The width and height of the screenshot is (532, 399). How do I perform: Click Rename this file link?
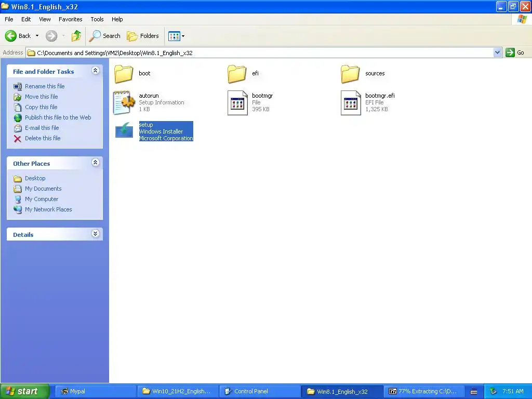click(x=45, y=86)
